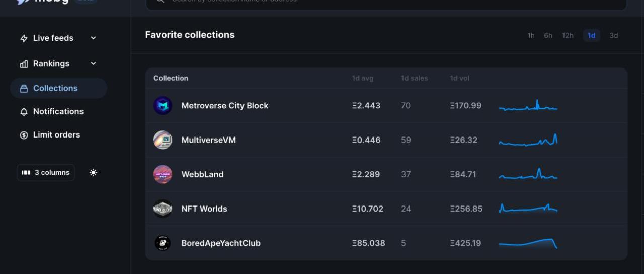644x274 pixels.
Task: Expand the Live feeds chevron
Action: tap(93, 38)
